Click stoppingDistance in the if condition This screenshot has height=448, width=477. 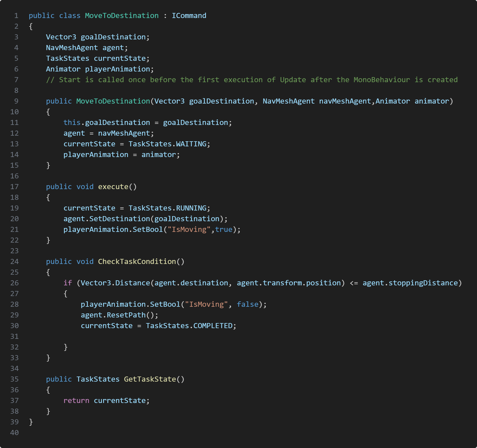coord(423,283)
